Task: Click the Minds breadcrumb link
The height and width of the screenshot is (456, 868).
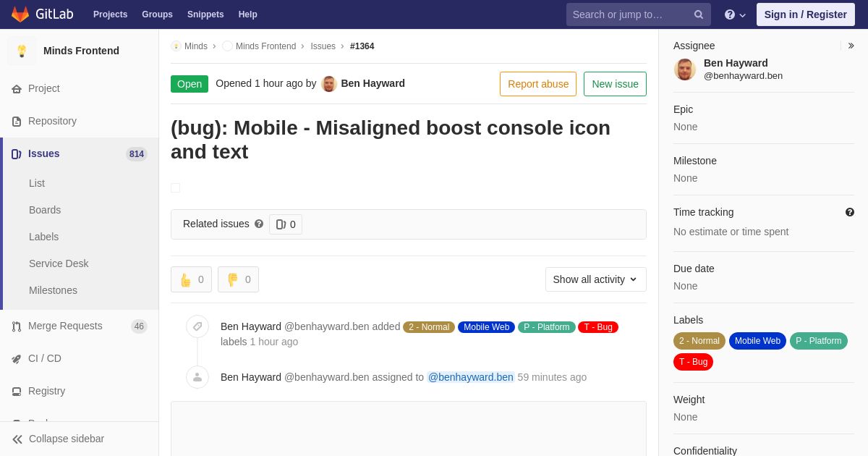Action: pyautogui.click(x=196, y=46)
